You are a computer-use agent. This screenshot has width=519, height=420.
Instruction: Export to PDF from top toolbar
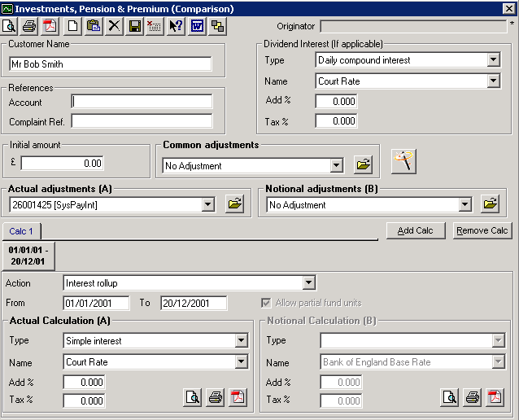point(50,26)
